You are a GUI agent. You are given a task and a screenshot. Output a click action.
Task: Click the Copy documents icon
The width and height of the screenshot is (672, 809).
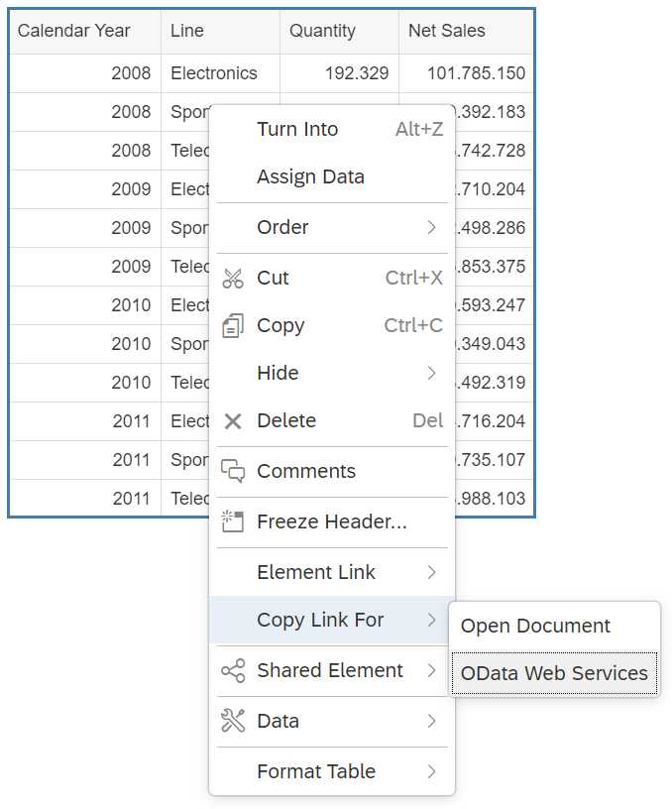point(233,325)
